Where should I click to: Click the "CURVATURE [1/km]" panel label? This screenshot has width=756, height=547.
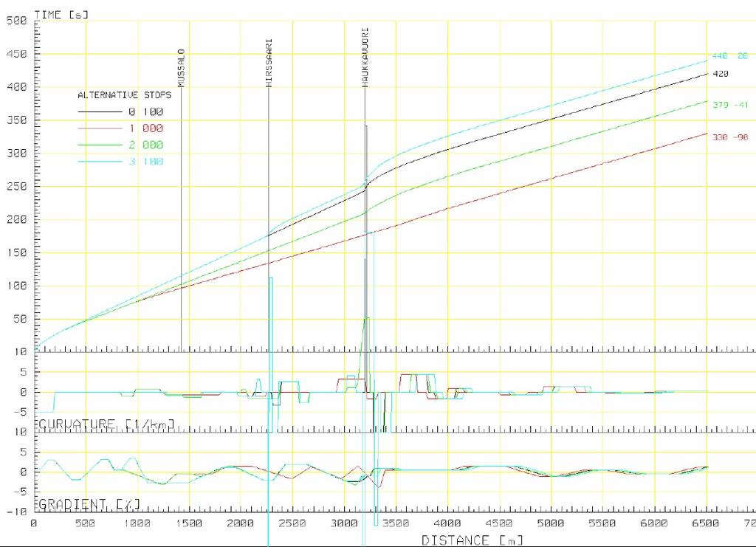(x=106, y=424)
